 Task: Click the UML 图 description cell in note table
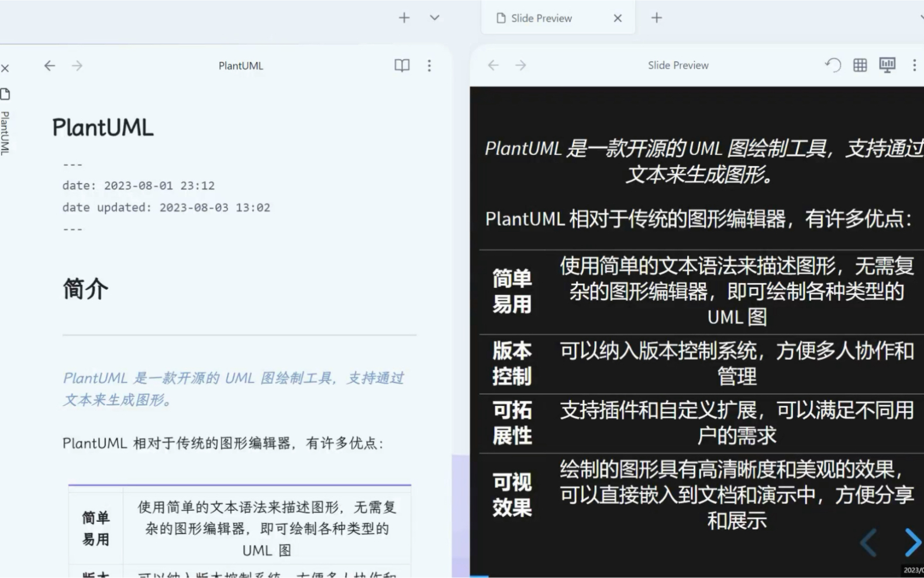[267, 528]
